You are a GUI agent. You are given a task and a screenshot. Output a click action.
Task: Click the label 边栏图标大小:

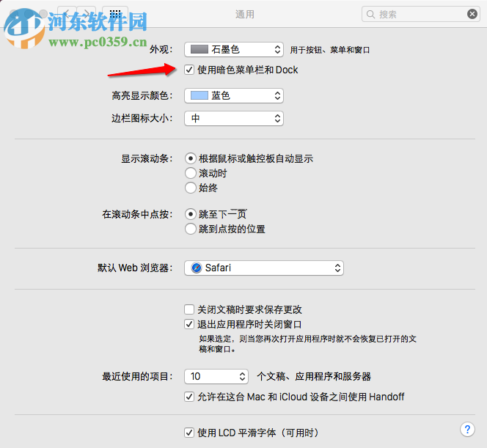pyautogui.click(x=142, y=118)
